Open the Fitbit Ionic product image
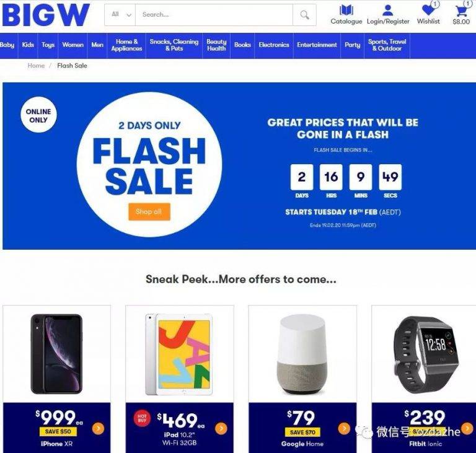 (x=426, y=354)
